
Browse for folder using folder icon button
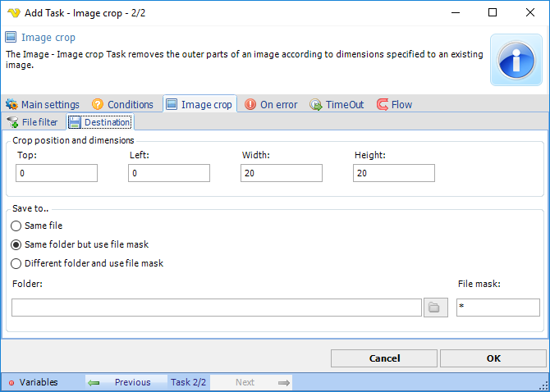435,308
